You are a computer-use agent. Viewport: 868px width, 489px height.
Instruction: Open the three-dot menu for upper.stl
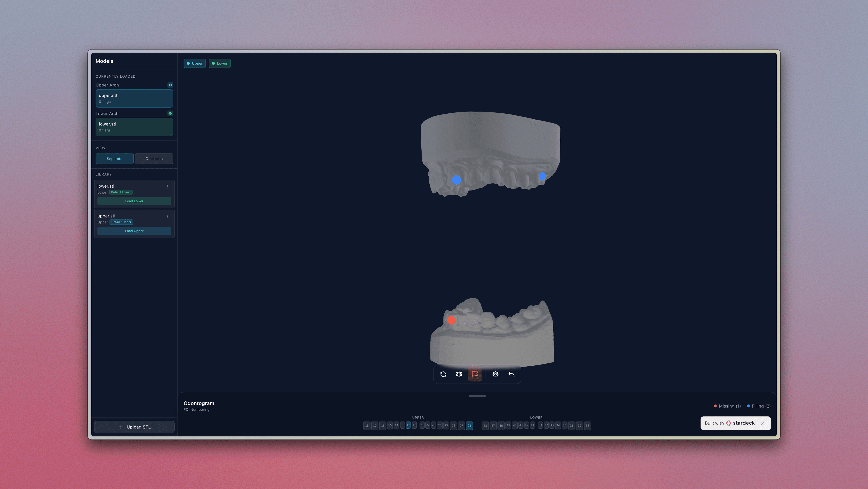(x=168, y=216)
